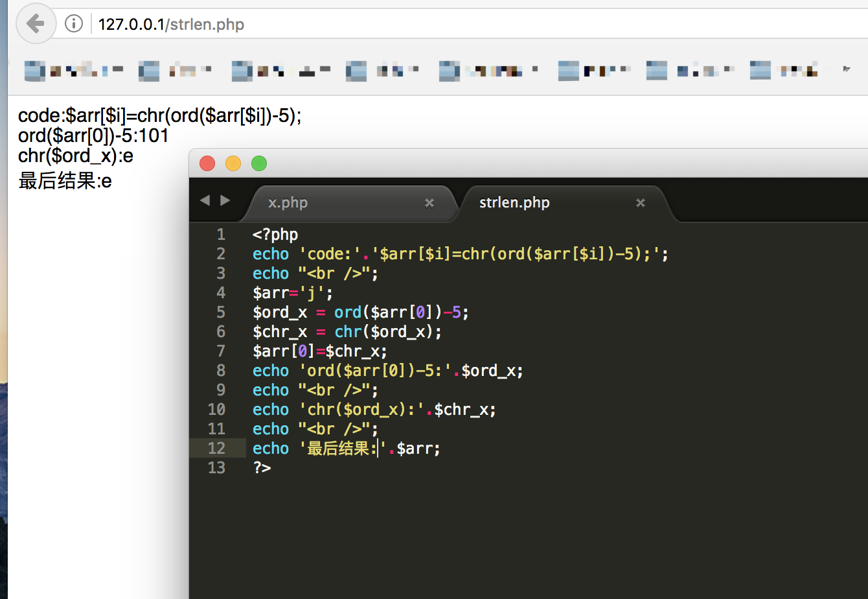Open the first blurred bookmark in bookmarks bar
Viewport: 868px width, 599px height.
point(73,71)
